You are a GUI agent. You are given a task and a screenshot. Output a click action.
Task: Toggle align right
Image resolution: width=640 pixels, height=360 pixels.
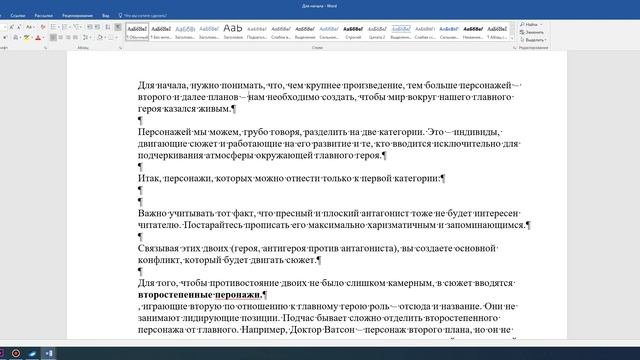point(68,37)
